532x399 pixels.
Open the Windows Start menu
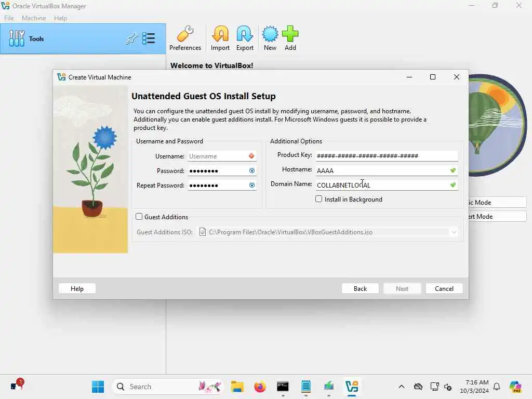[x=98, y=387]
